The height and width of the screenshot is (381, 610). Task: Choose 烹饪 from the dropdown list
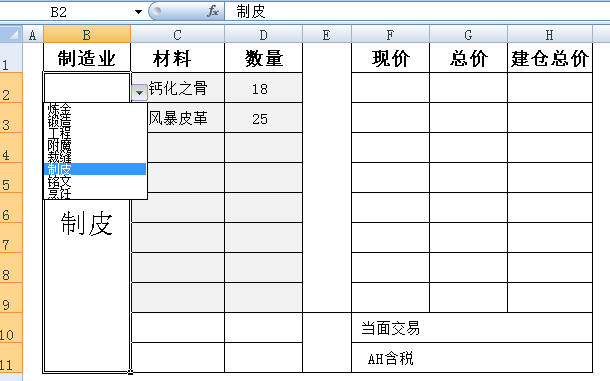(95, 193)
